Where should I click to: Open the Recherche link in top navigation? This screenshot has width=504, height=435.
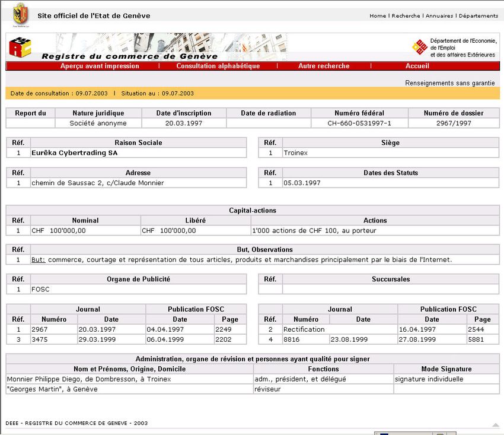pyautogui.click(x=406, y=16)
